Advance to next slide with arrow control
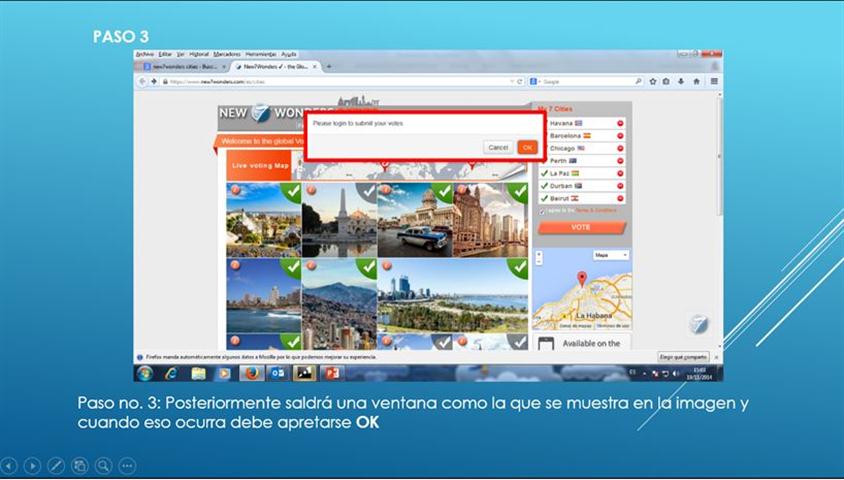 tap(32, 465)
